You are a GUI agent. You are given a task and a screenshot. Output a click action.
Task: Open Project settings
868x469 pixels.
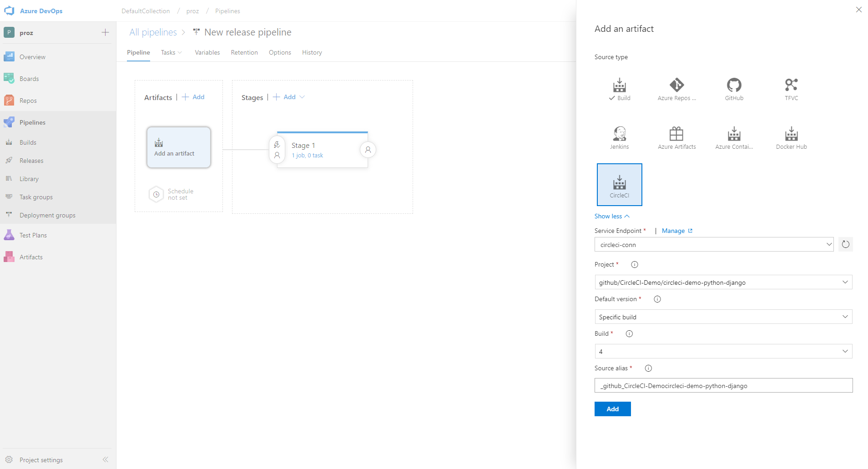click(41, 460)
